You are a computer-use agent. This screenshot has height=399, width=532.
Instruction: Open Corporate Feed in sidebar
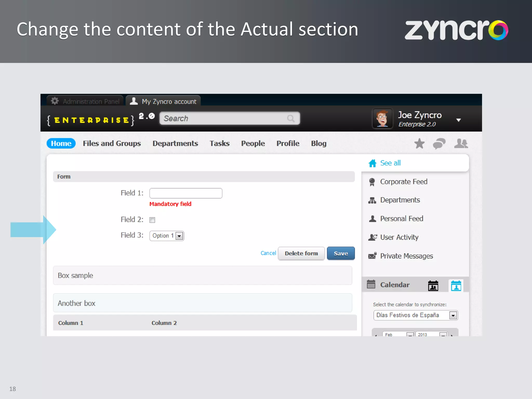403,182
